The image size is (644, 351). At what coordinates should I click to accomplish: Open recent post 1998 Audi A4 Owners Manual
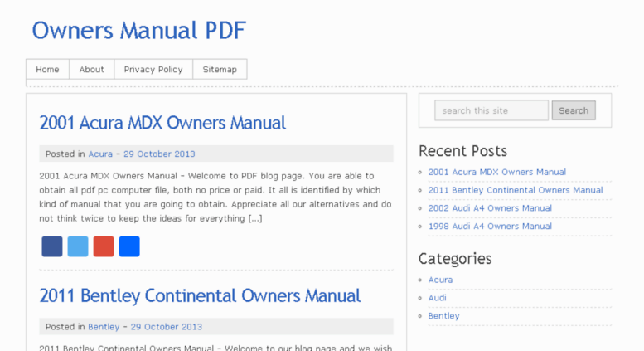coord(490,226)
